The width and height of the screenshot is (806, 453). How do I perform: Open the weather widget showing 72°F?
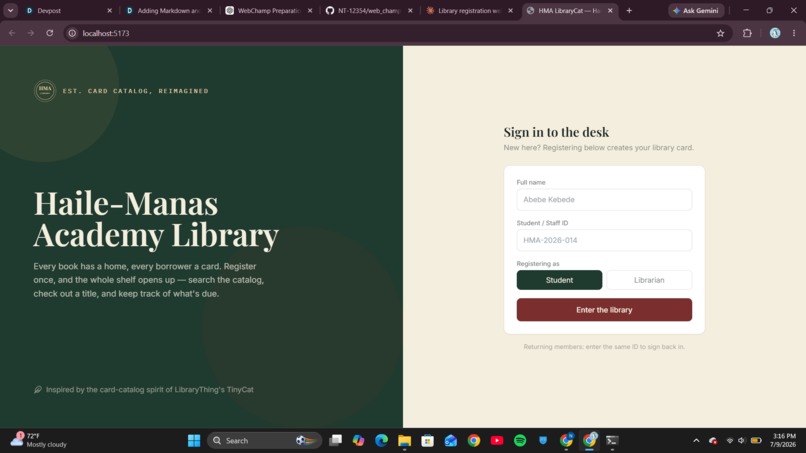[39, 440]
